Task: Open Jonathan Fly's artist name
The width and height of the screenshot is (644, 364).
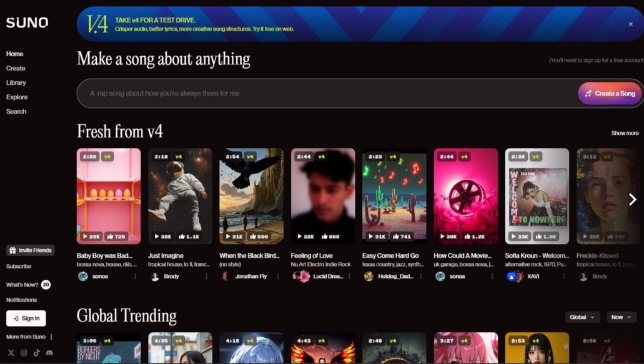Action: click(251, 277)
